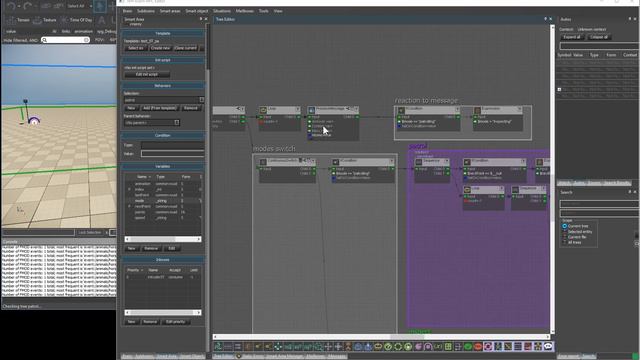Toggle the checkbox in Autos table row

click(x=559, y=89)
